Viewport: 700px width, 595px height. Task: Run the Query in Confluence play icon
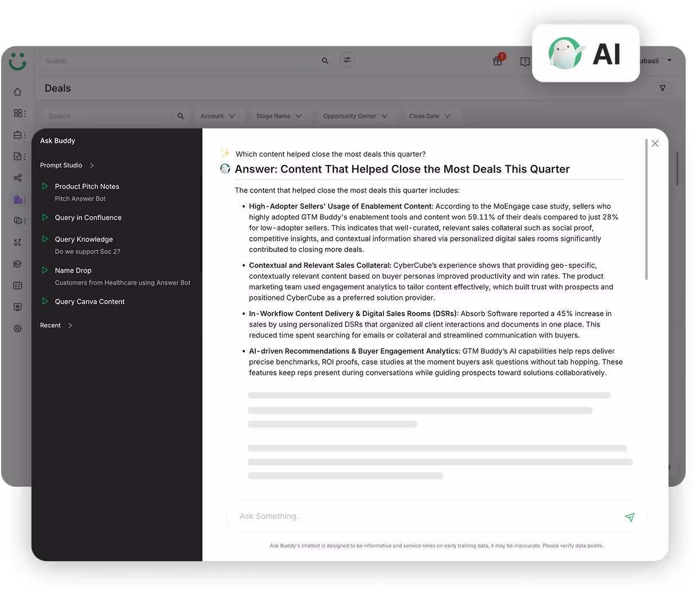coord(45,217)
